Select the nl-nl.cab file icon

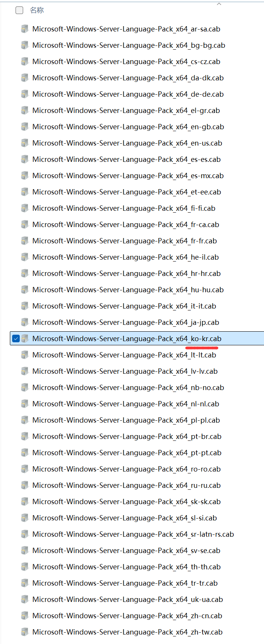tap(25, 404)
